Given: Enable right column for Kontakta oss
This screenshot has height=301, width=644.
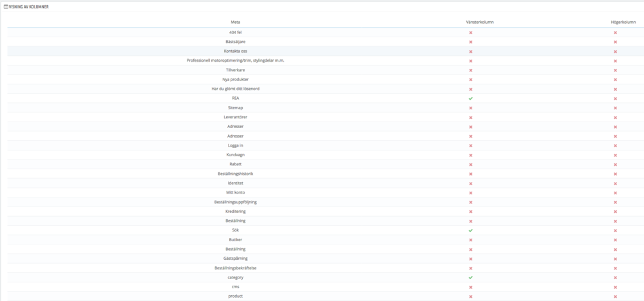Looking at the screenshot, I should (615, 51).
